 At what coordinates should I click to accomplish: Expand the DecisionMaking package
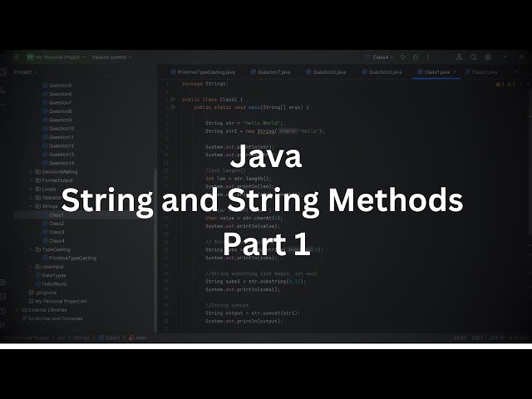(31, 172)
